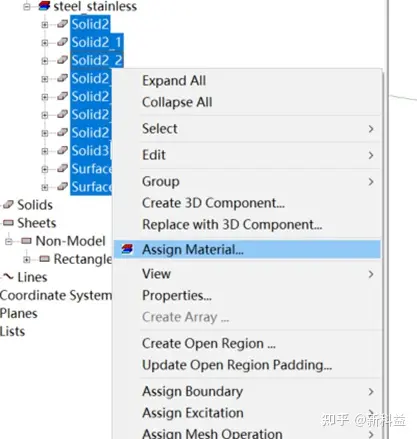417x439 pixels.
Task: Click the steel_stainless material icon
Action: (x=44, y=6)
